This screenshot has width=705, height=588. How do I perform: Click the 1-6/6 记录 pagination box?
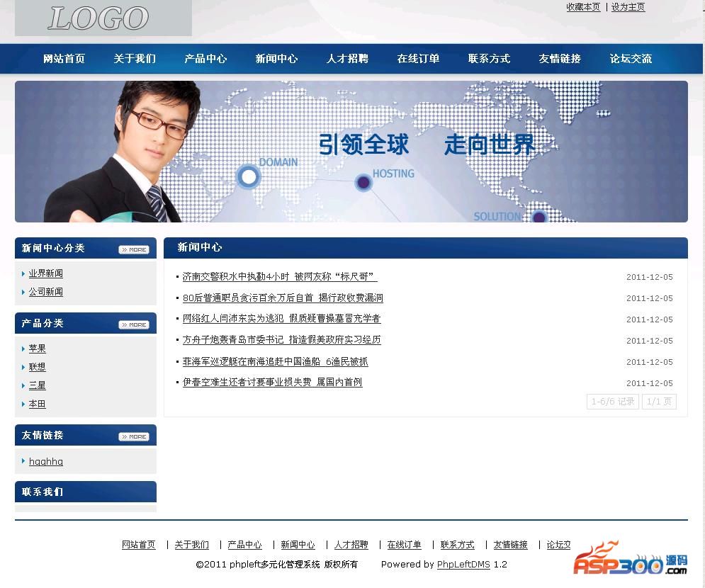613,402
